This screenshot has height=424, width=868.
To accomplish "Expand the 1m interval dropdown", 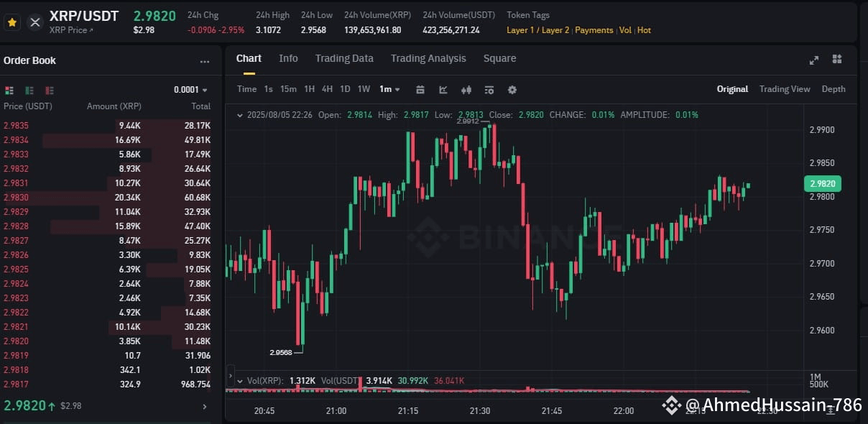I will point(390,89).
